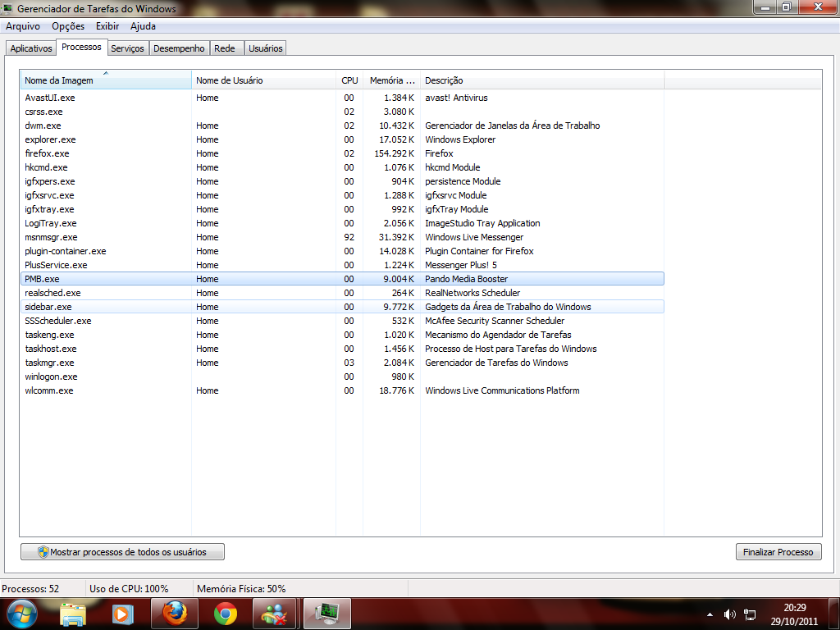The width and height of the screenshot is (840, 630).
Task: Open the Ajuda menu
Action: 143,25
